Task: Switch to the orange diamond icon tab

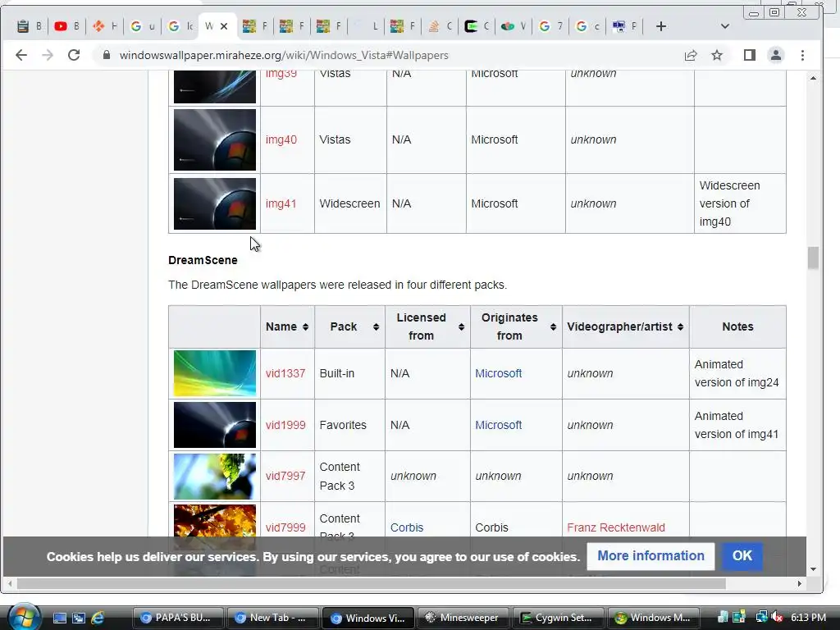Action: pyautogui.click(x=104, y=26)
